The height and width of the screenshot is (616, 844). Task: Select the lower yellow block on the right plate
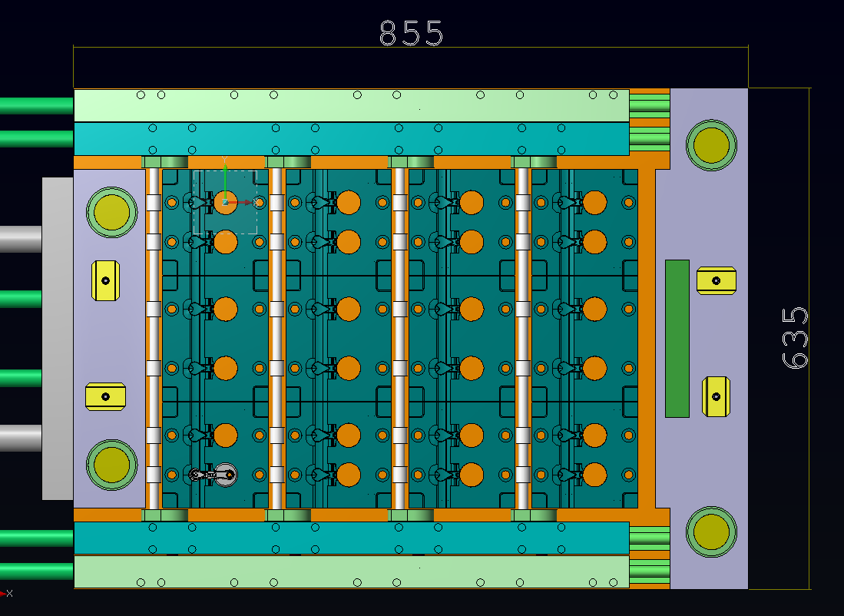tap(716, 396)
